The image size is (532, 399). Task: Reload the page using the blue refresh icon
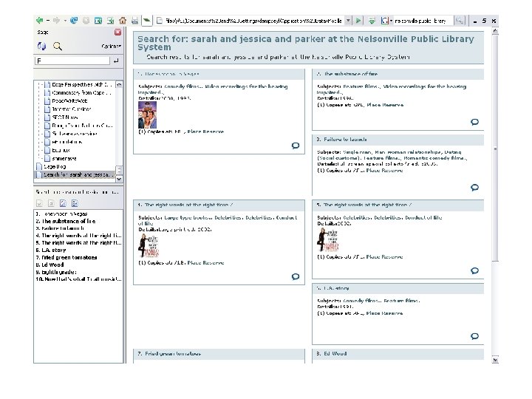click(74, 21)
